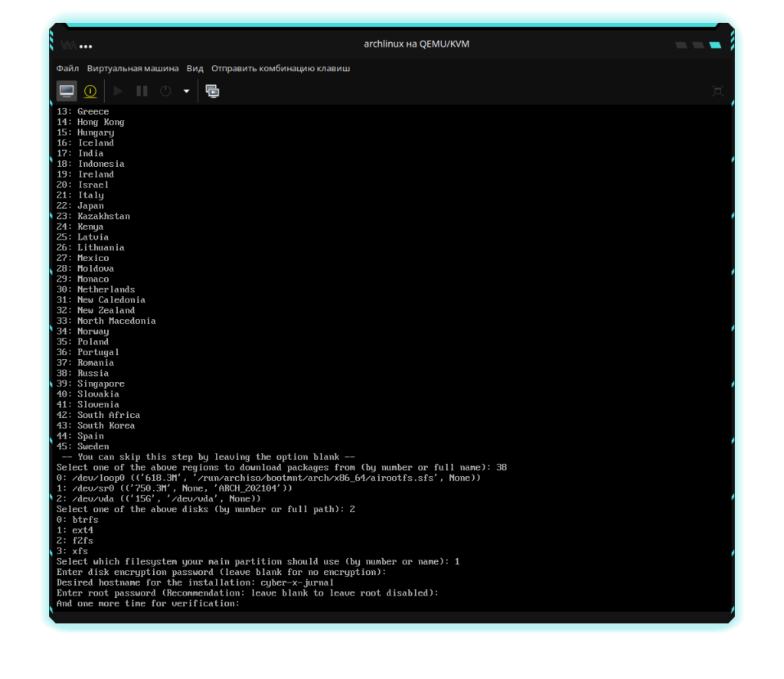Image resolution: width=784 pixels, height=679 pixels.
Task: Show virtual hardware details
Action: 90,91
